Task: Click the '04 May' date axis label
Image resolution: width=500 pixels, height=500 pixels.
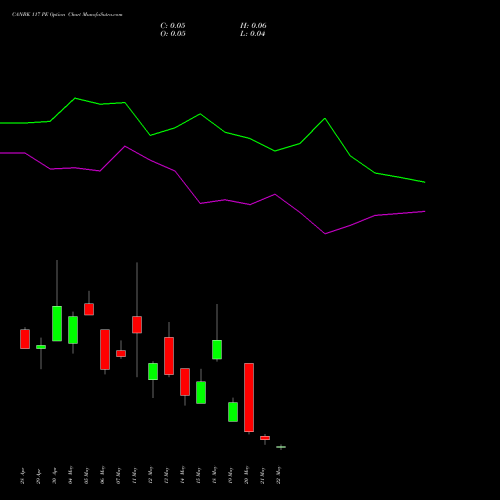Action: point(71,475)
